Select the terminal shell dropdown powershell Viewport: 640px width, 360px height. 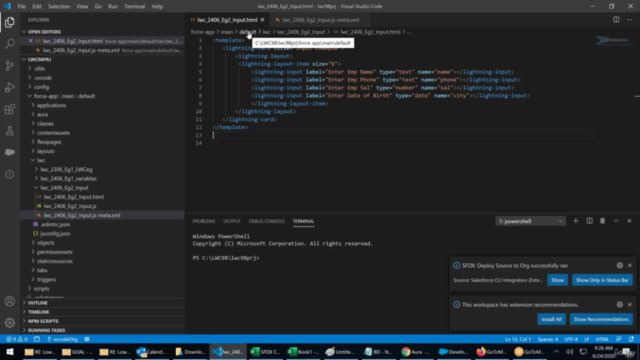(530, 221)
